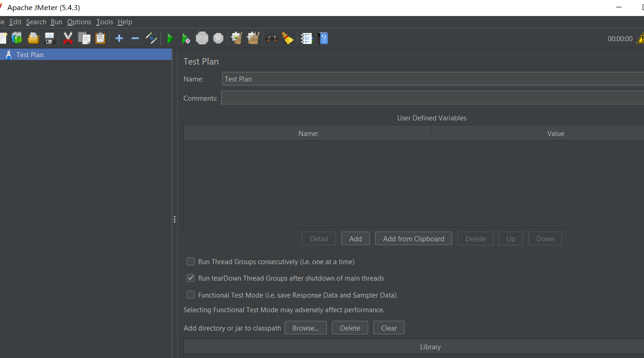644x358 pixels.
Task: Click the User Defined Variables heading
Action: click(432, 118)
